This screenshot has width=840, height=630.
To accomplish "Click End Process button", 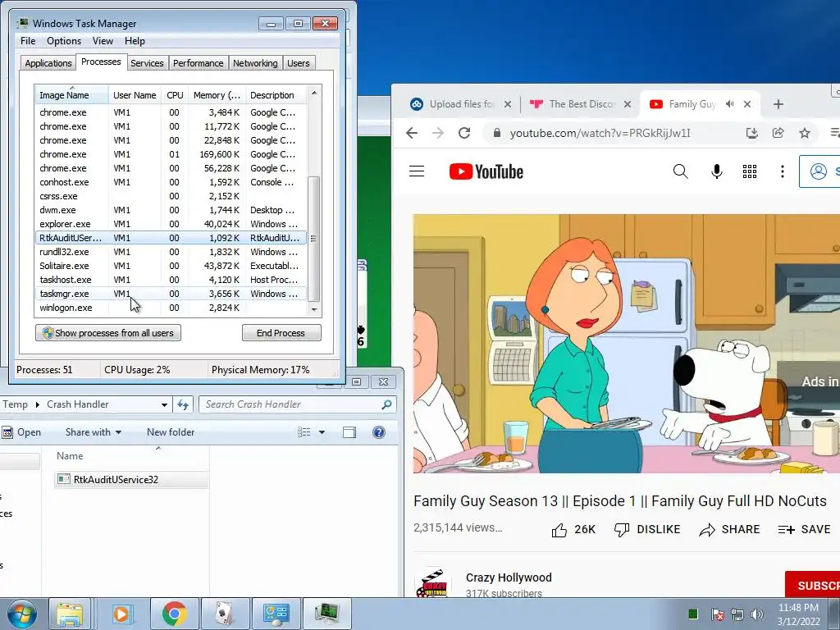I will 281,333.
